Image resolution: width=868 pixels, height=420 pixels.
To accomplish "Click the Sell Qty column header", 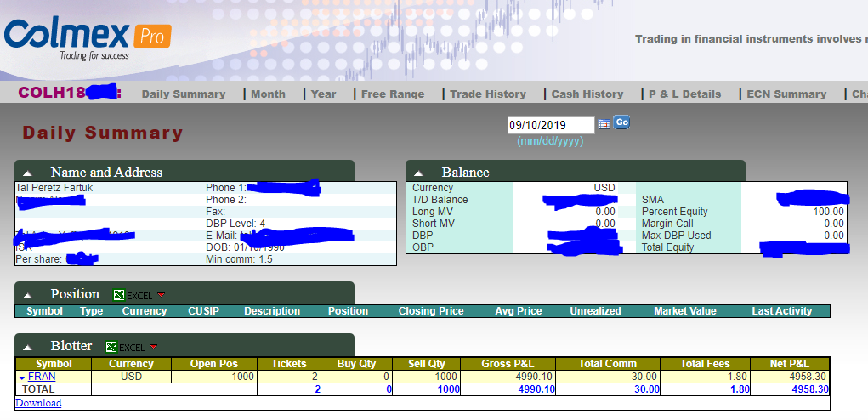I will tap(426, 364).
